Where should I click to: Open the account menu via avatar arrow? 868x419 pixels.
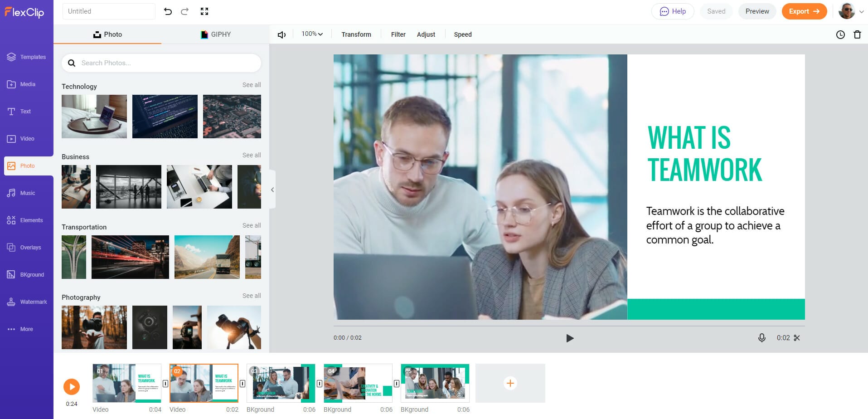click(x=860, y=11)
